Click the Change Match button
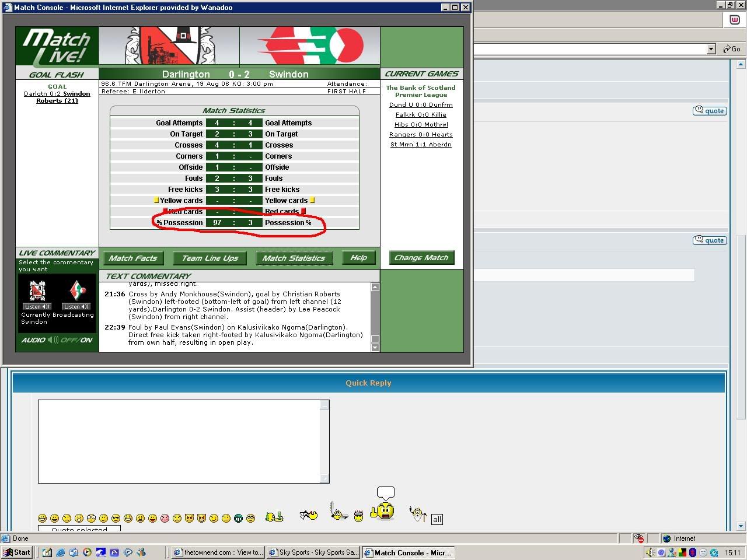747x560 pixels. pyautogui.click(x=421, y=257)
